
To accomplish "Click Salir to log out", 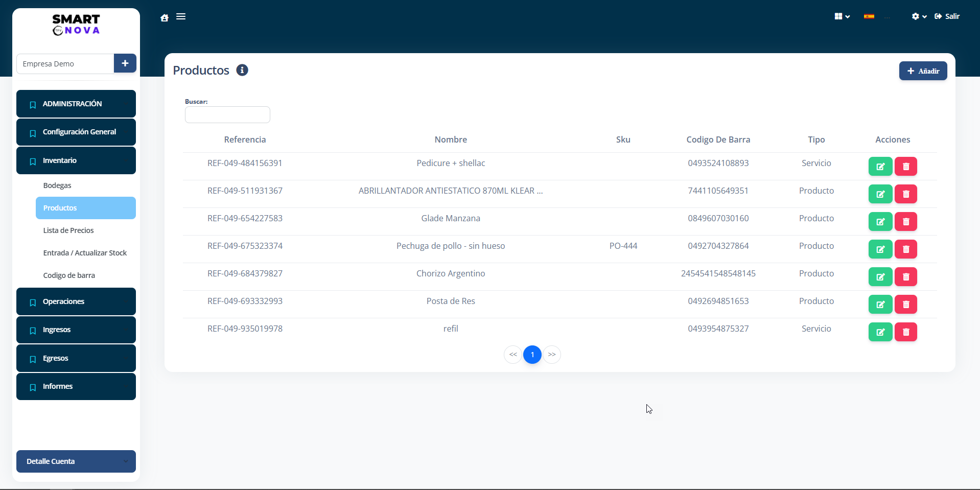I will 947,16.
